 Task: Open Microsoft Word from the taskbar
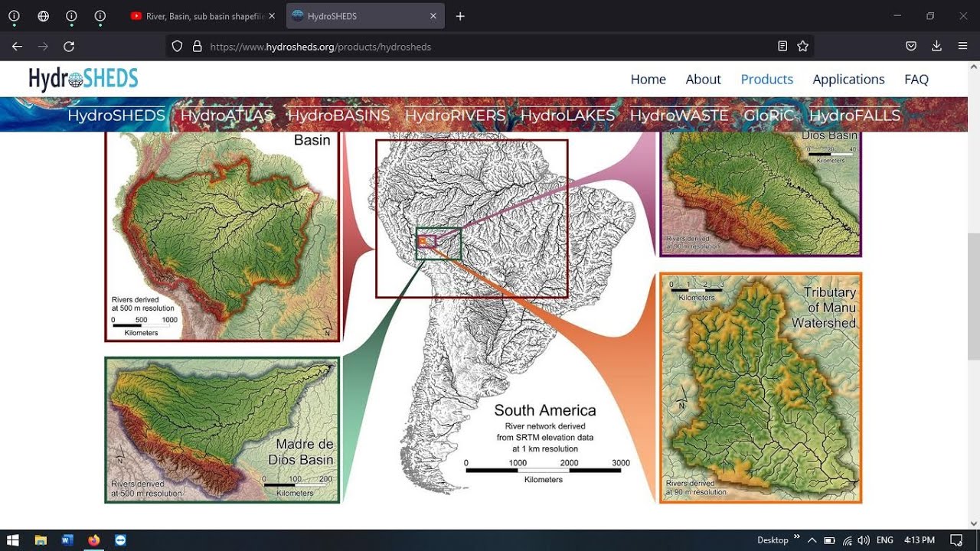[x=67, y=540]
